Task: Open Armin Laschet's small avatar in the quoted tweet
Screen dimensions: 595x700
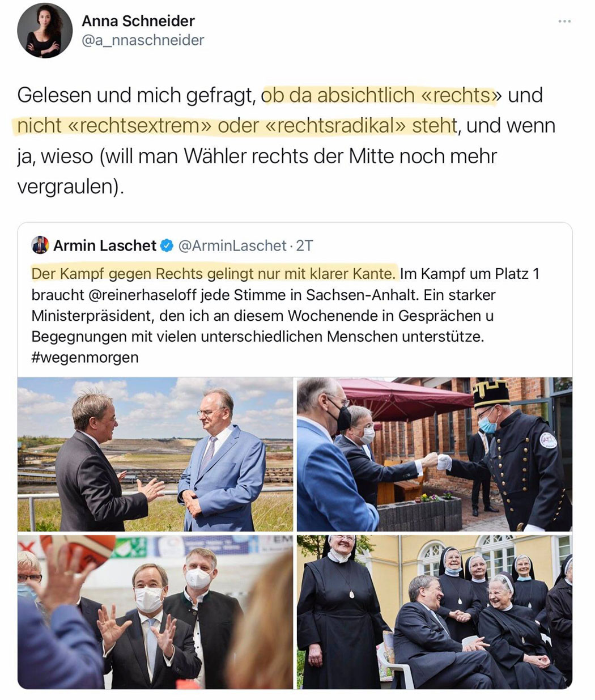Action: click(40, 245)
